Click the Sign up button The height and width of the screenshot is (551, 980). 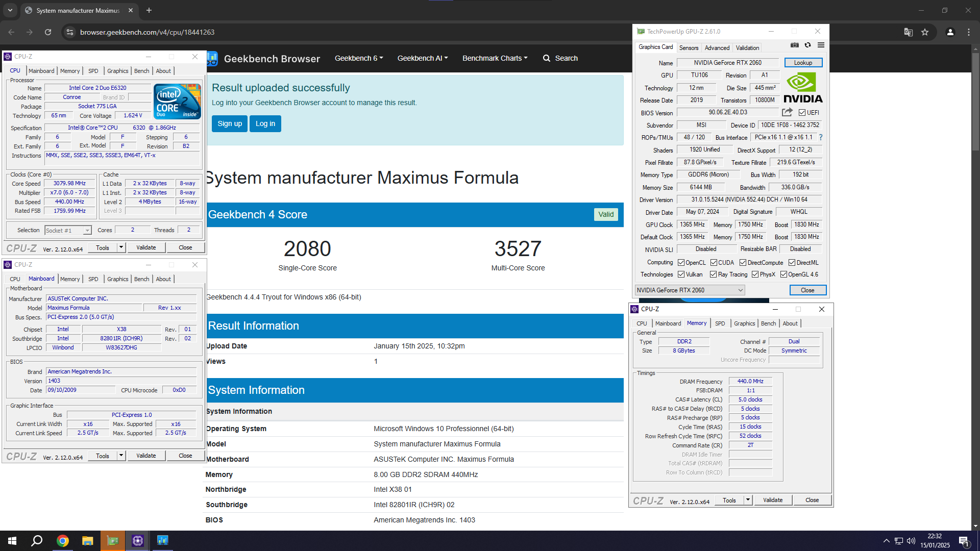(230, 123)
